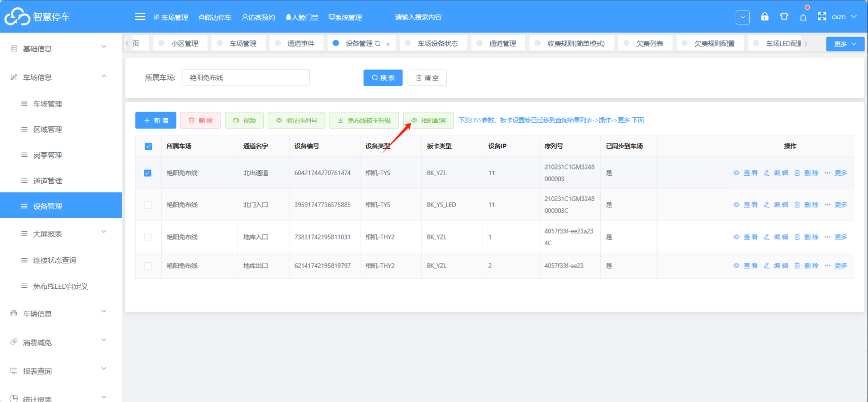This screenshot has height=402, width=868.
Task: Click the lock screen icon
Action: point(765,17)
